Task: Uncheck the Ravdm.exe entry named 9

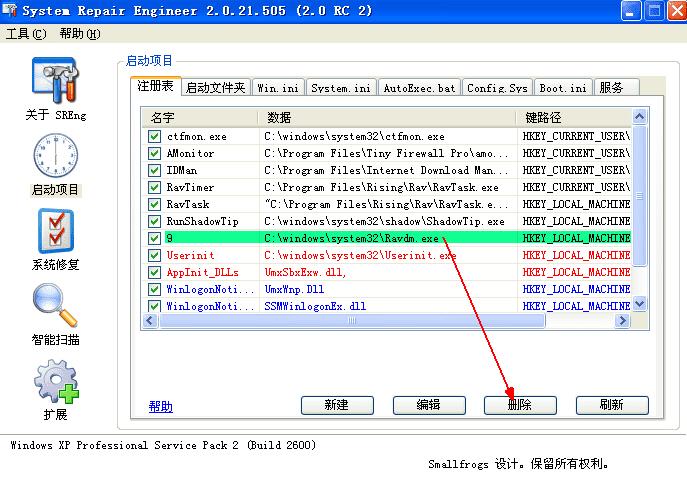Action: coord(154,238)
